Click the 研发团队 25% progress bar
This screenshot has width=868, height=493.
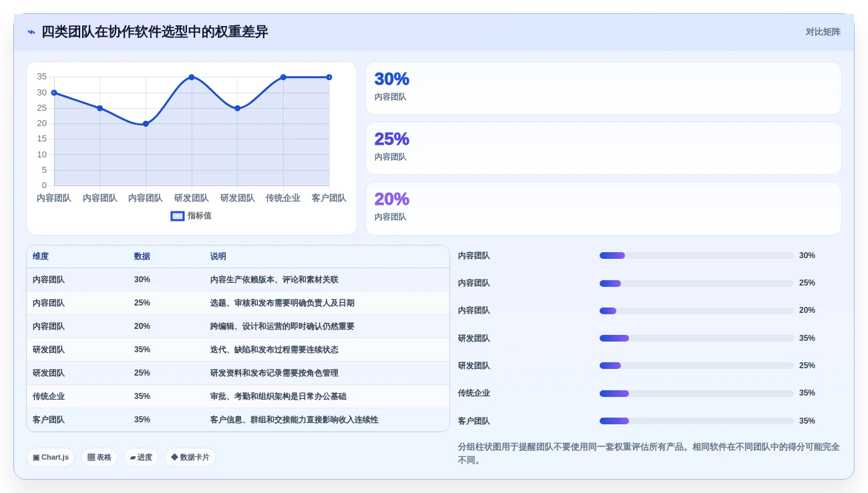696,366
